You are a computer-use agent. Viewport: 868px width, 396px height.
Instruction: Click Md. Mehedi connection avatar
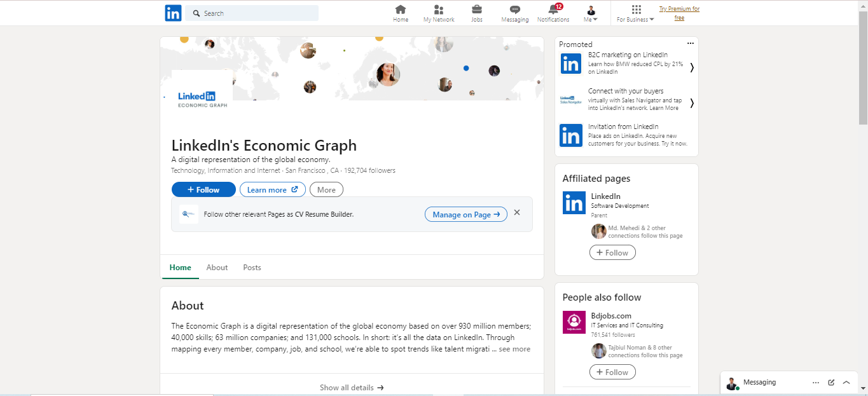(x=599, y=231)
